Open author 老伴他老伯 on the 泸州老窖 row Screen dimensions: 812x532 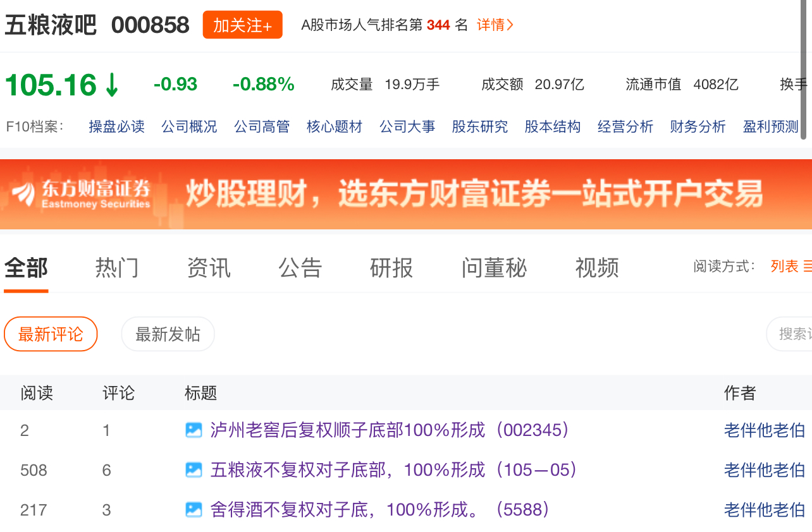(765, 430)
